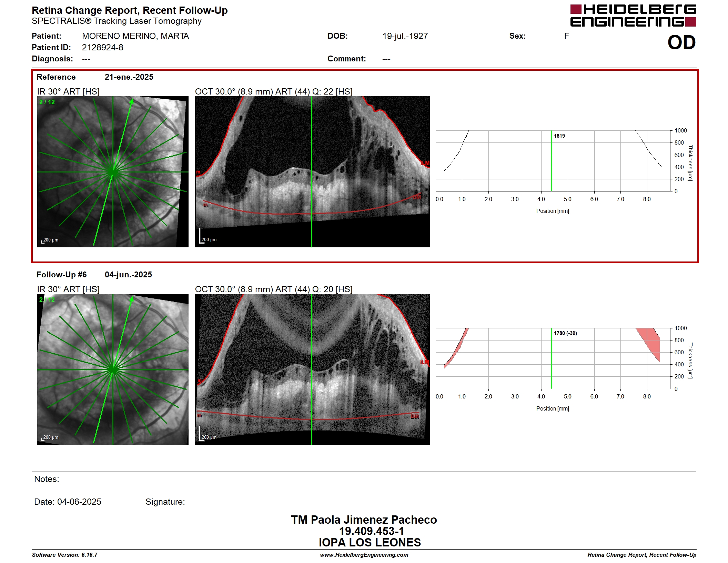This screenshot has width=728, height=563.
Task: Click the Reference thickness value 1819
Action: tap(559, 136)
